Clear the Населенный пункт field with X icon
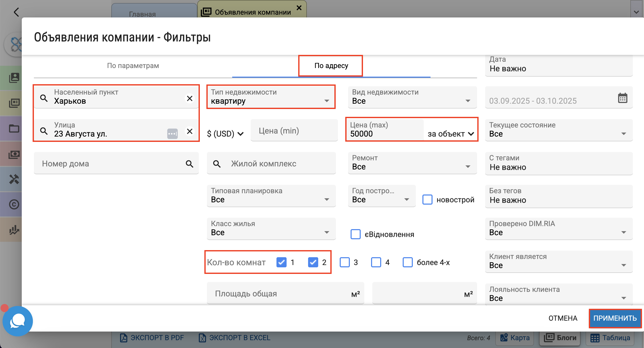 (189, 98)
